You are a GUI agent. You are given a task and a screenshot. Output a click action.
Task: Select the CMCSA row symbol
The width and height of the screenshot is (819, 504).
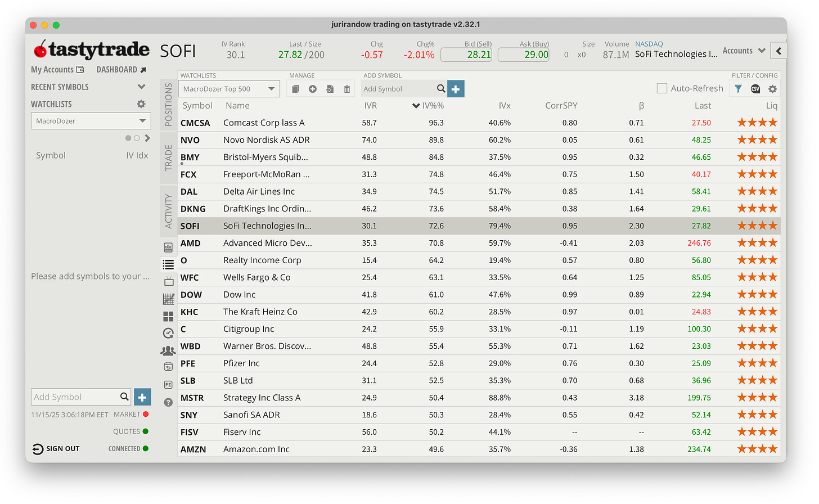195,123
